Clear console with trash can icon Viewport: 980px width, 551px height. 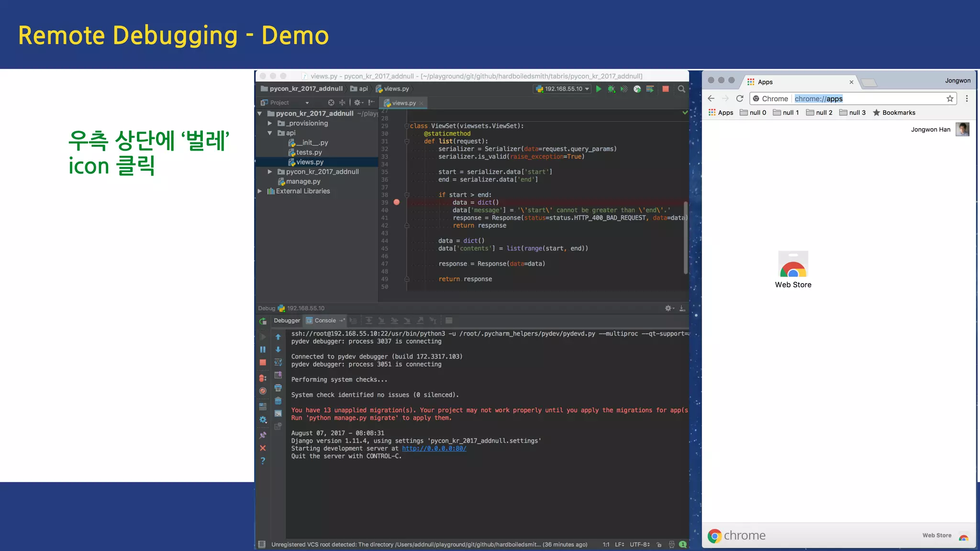pyautogui.click(x=278, y=401)
